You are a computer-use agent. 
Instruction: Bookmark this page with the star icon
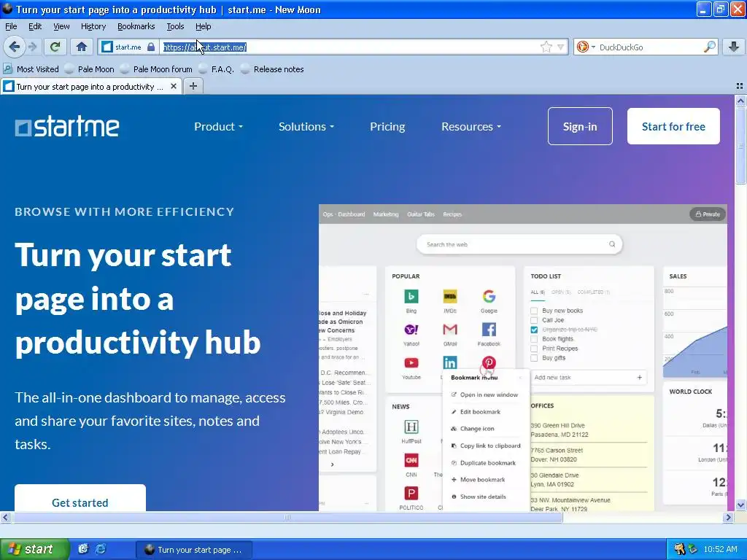(x=546, y=47)
